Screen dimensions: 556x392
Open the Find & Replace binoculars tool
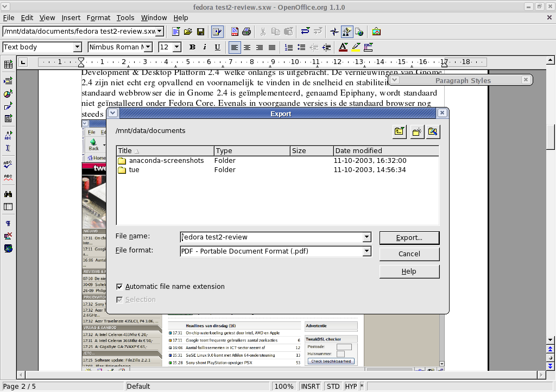(x=8, y=194)
